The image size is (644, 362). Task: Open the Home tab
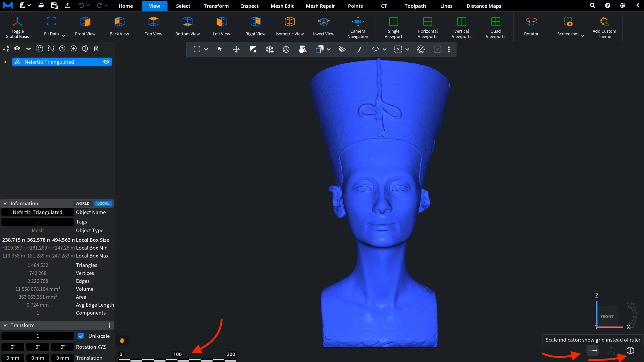pos(126,6)
